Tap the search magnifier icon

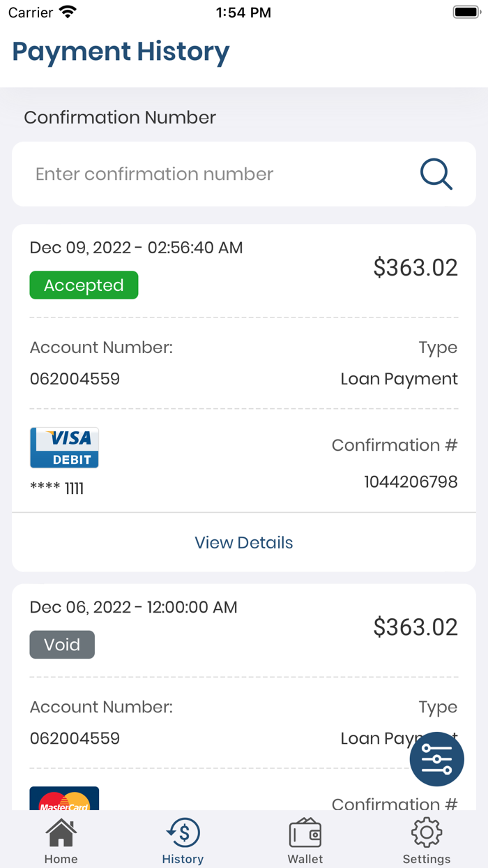(436, 174)
